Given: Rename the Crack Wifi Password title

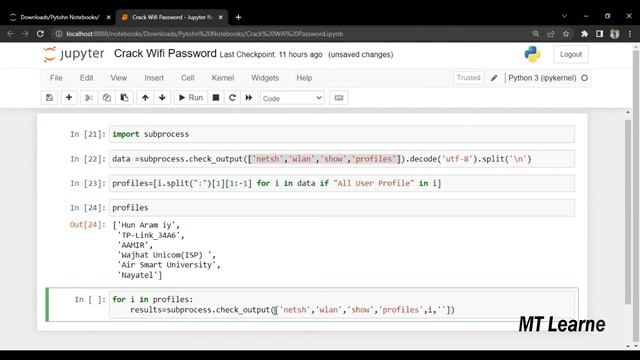Looking at the screenshot, I should [x=165, y=53].
